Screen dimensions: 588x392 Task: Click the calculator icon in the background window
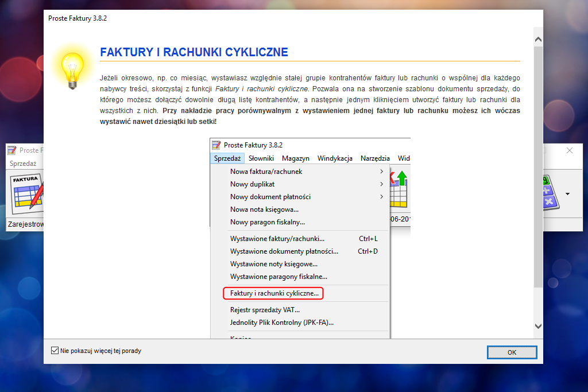pos(551,193)
